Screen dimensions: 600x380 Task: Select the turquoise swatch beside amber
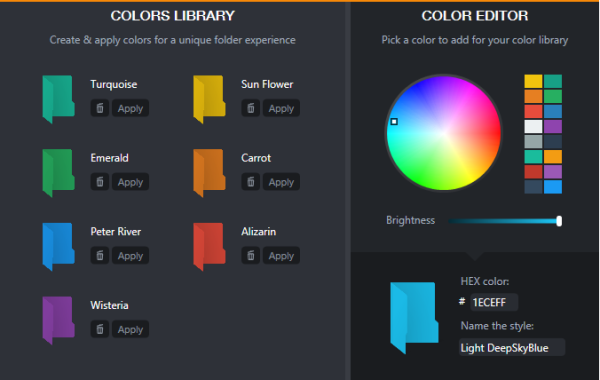(x=533, y=157)
